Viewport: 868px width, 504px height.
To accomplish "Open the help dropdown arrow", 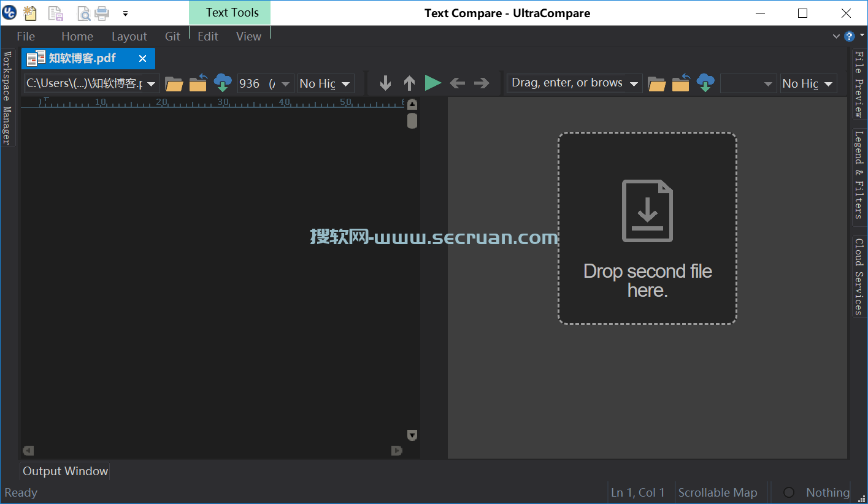I will (x=862, y=36).
